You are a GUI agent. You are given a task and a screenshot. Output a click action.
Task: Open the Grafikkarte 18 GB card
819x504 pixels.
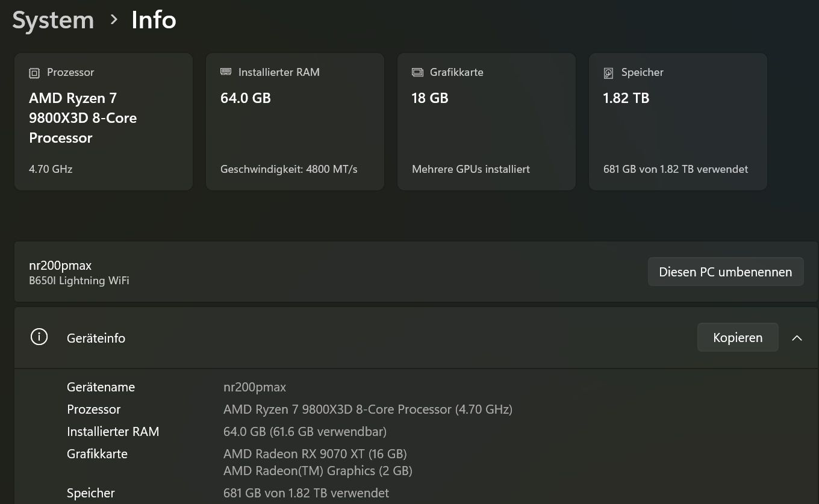(x=487, y=122)
